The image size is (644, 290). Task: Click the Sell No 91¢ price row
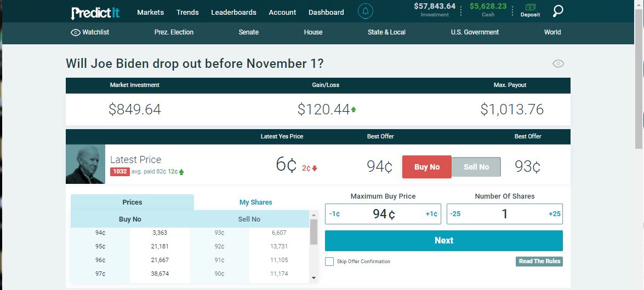point(249,260)
